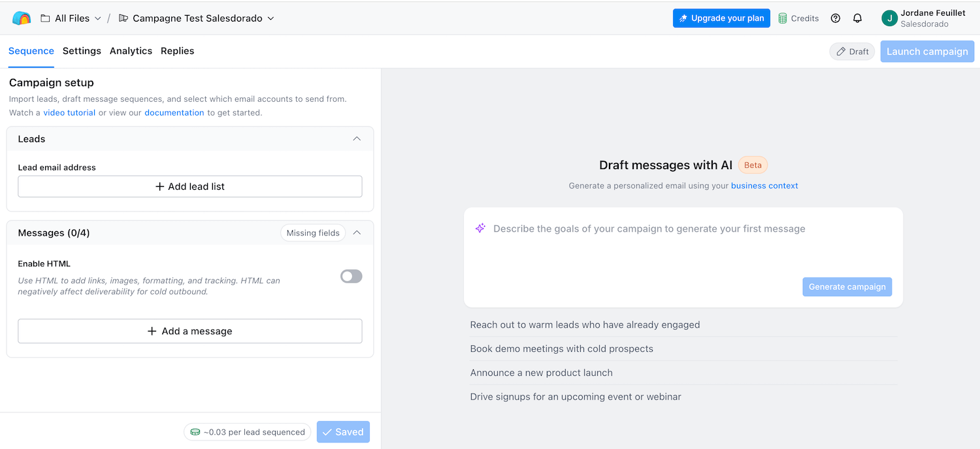Click the AI sparkle icon in prompt box
The width and height of the screenshot is (980, 449).
480,228
